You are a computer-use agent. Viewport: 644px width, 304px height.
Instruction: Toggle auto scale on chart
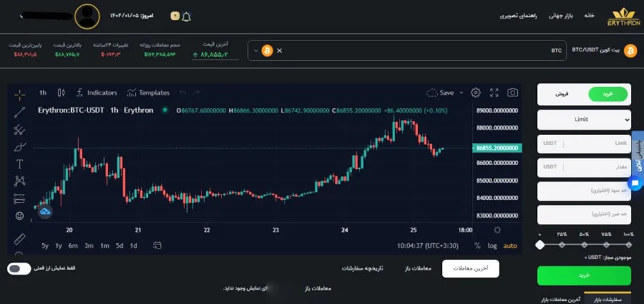(510, 246)
